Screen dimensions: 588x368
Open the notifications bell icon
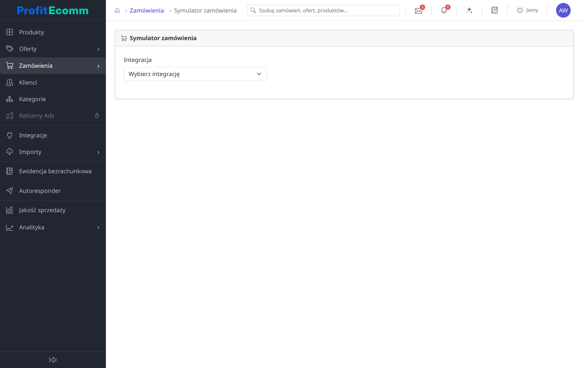coord(444,10)
